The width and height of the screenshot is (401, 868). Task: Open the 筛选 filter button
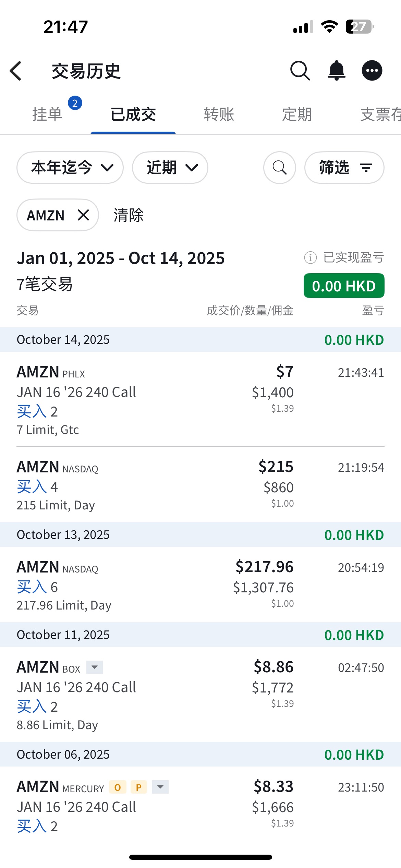[x=344, y=168]
